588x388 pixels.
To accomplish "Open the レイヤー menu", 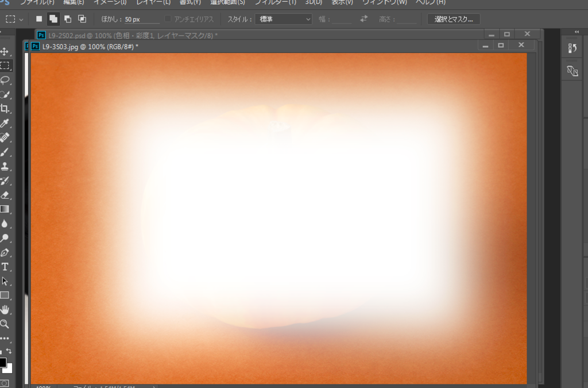I will click(x=153, y=2).
